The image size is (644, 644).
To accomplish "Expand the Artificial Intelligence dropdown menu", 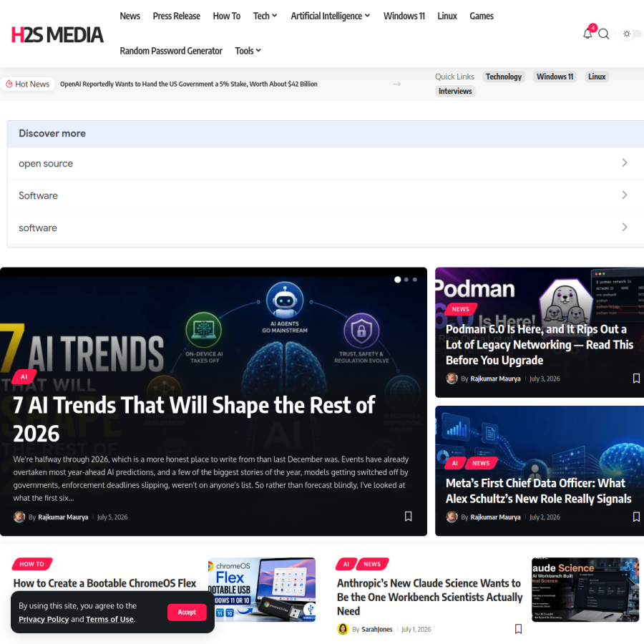I will click(x=330, y=16).
